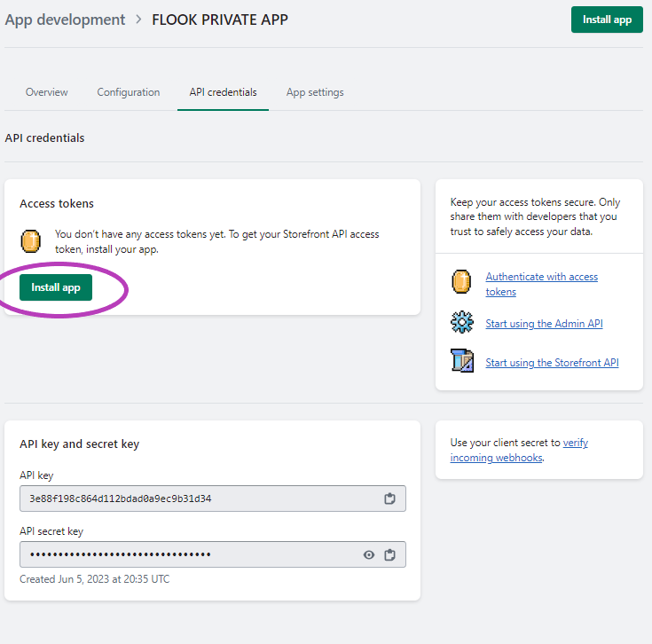The width and height of the screenshot is (652, 644).
Task: Reveal the API secret key with eye icon
Action: click(x=369, y=554)
